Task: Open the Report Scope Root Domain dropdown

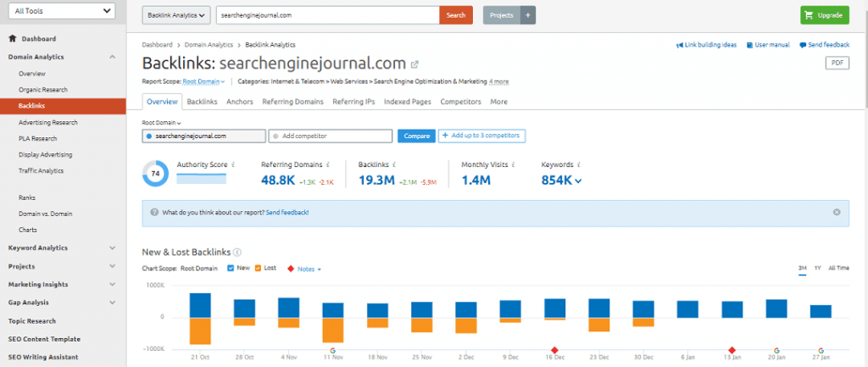Action: pyautogui.click(x=203, y=82)
